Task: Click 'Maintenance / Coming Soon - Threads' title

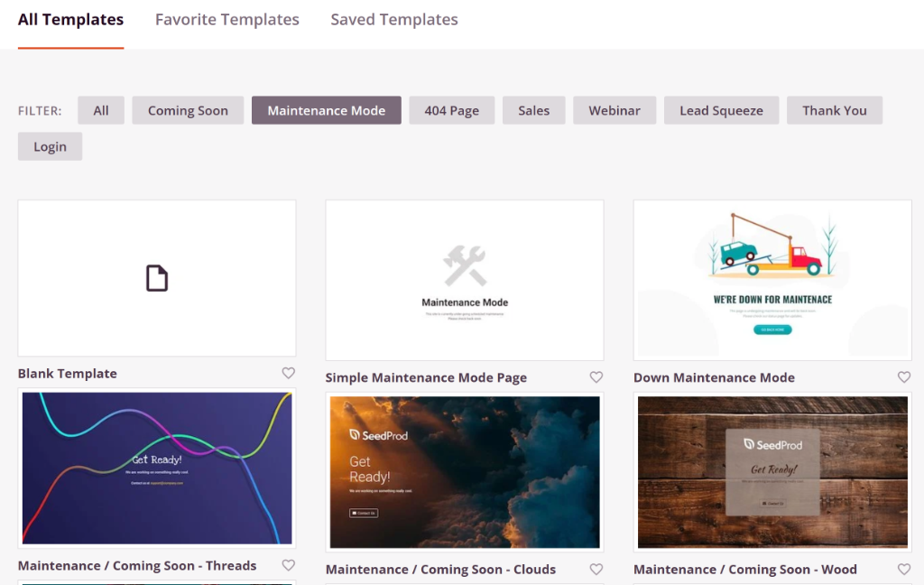Action: [137, 565]
